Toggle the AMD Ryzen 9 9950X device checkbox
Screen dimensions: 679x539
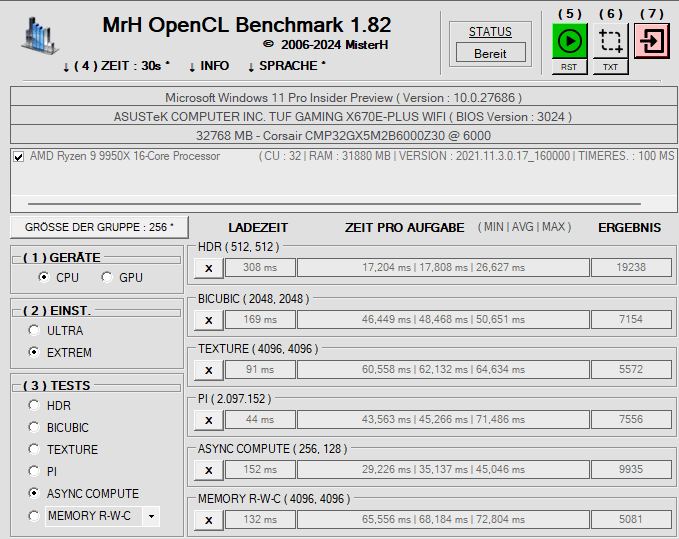point(19,157)
